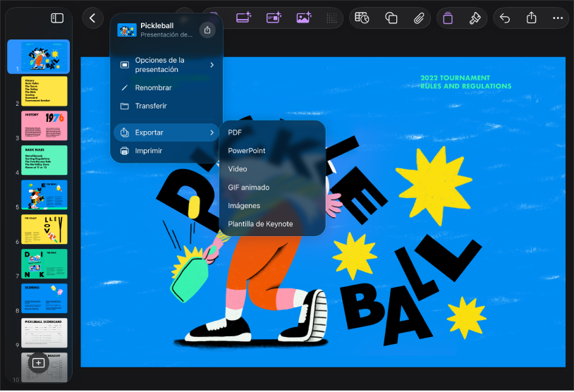Choose Imprimir from the menu
This screenshot has height=392, width=574.
[166, 151]
